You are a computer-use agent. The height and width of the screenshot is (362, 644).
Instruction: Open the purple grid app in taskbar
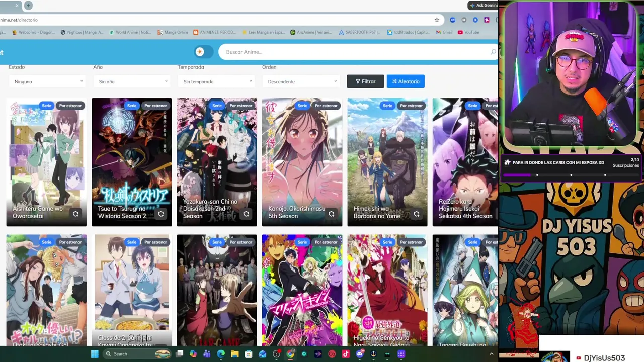point(401,354)
